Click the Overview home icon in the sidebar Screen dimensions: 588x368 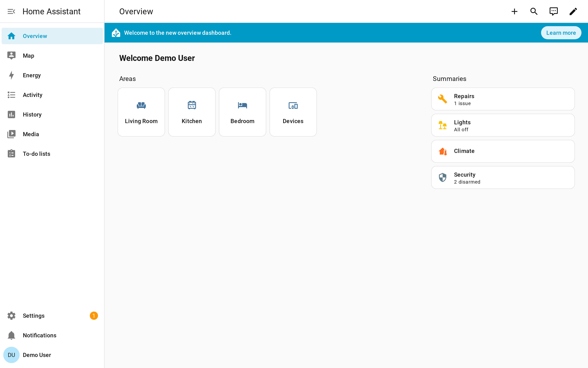pyautogui.click(x=11, y=36)
